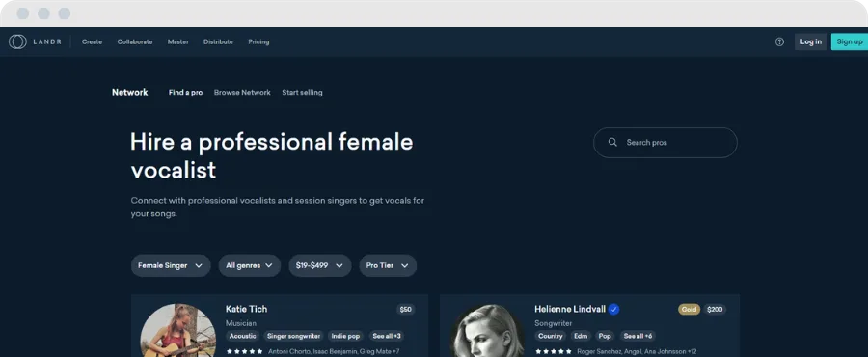
Task: Open the Pro Tier dropdown
Action: point(388,265)
